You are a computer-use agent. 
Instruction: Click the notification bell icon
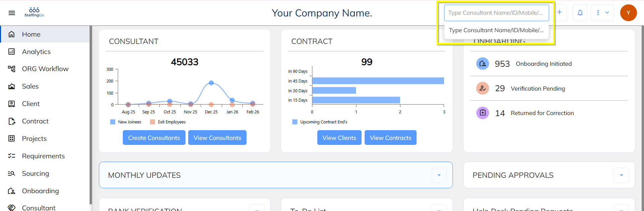(580, 13)
